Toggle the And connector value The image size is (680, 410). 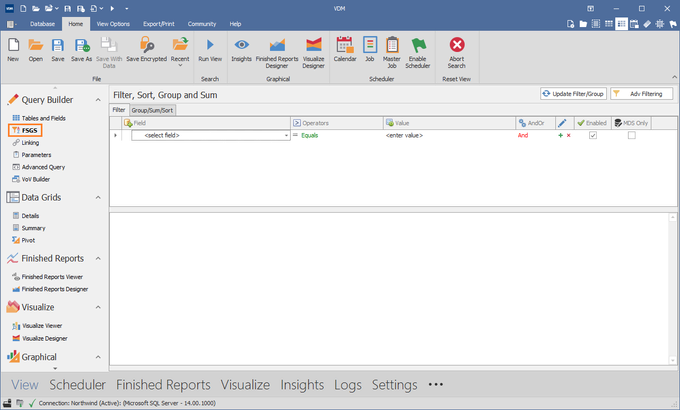(523, 135)
